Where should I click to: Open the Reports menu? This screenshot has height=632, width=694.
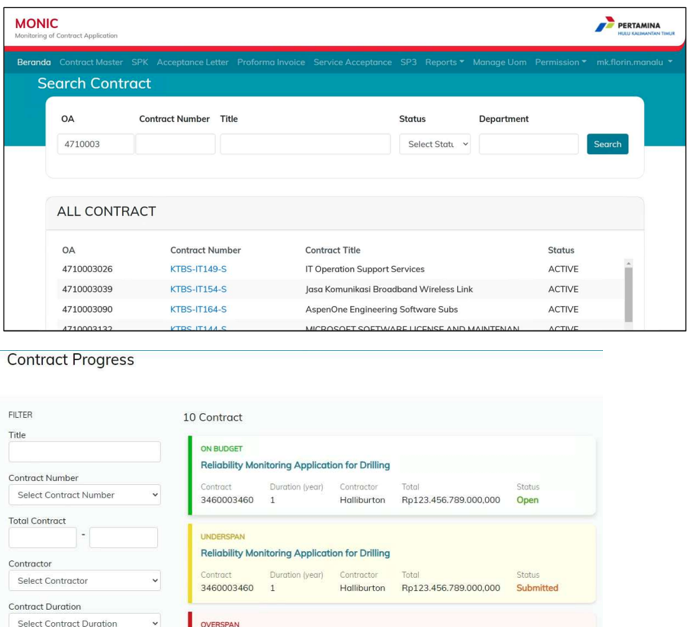444,62
